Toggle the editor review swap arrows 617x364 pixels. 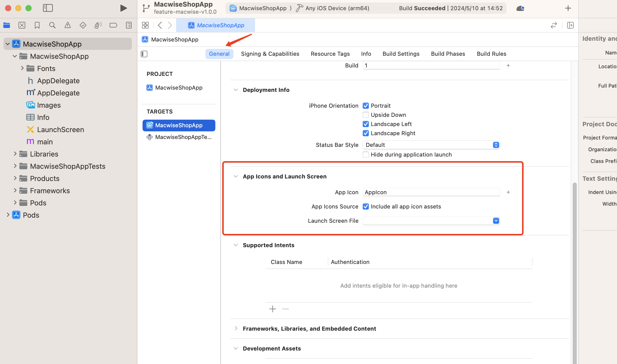pyautogui.click(x=554, y=25)
